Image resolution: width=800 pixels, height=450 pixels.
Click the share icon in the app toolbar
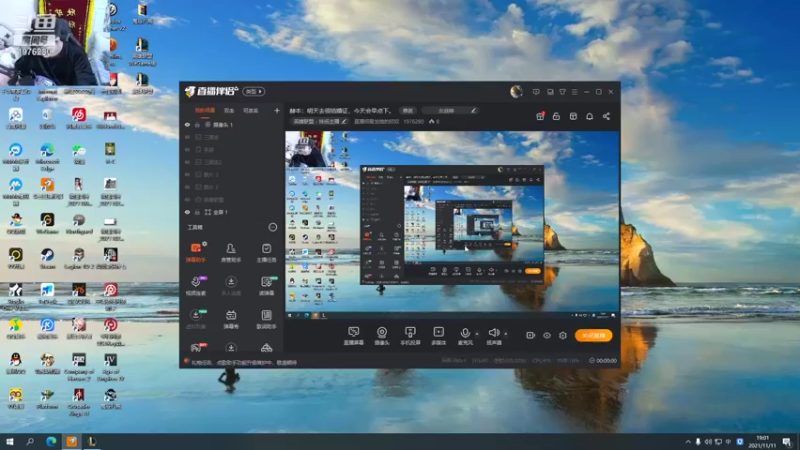pos(606,116)
